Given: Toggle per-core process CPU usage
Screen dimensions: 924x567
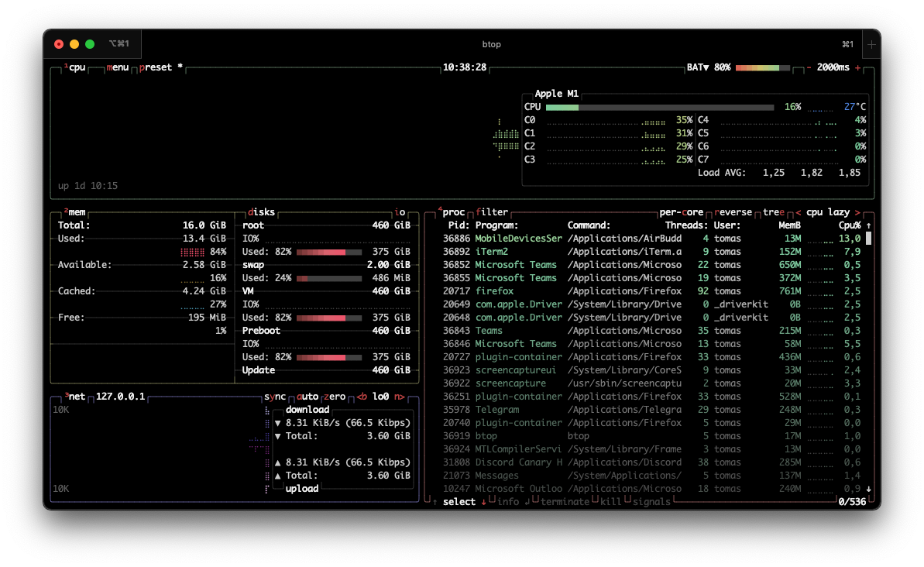Looking at the screenshot, I should pos(682,212).
